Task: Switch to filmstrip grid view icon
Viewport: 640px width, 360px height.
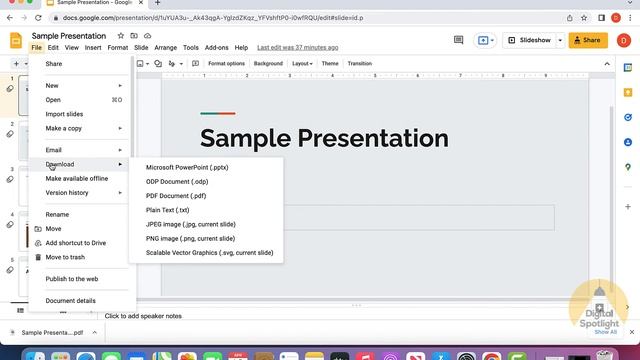Action: pos(63,311)
